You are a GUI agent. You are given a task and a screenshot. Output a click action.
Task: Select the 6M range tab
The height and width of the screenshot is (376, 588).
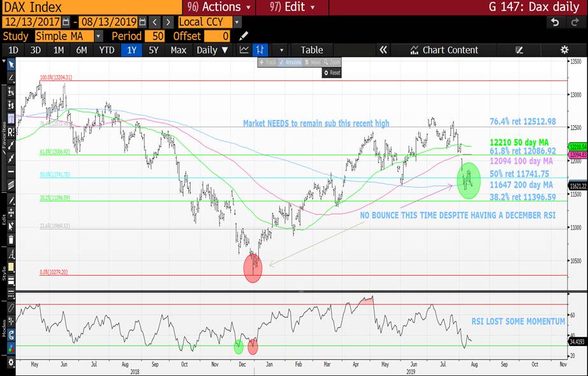point(82,50)
